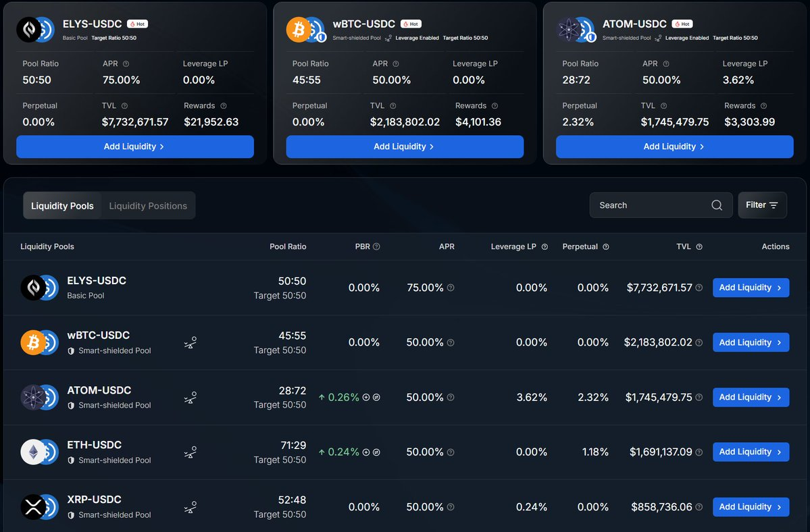The width and height of the screenshot is (810, 532).
Task: Add Liquidity in the XRP-USDC table row
Action: [x=751, y=507]
